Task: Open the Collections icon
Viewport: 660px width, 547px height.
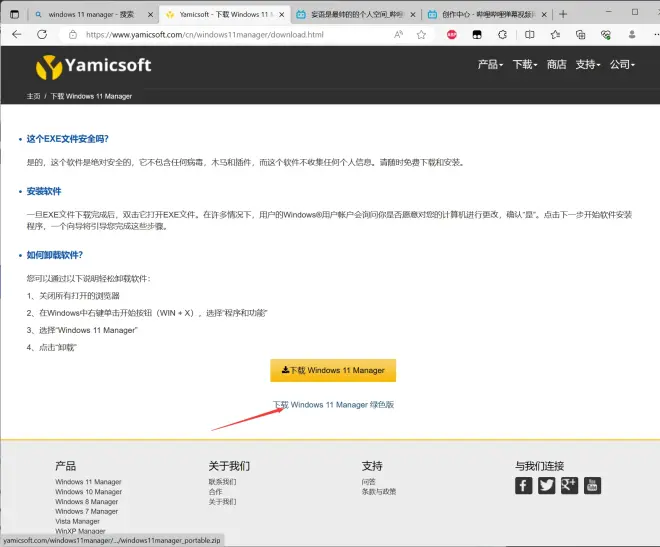Action: pos(580,35)
